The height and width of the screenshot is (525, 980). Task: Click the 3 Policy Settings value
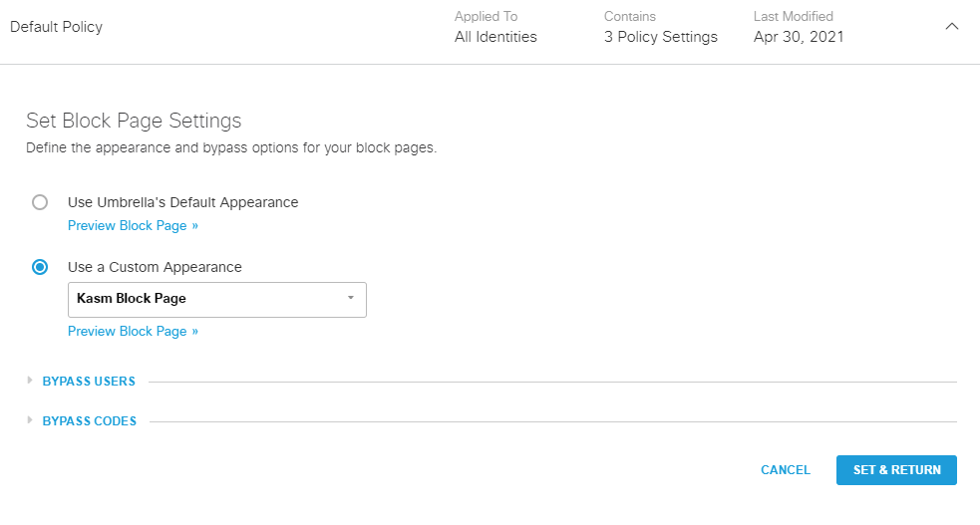(660, 37)
